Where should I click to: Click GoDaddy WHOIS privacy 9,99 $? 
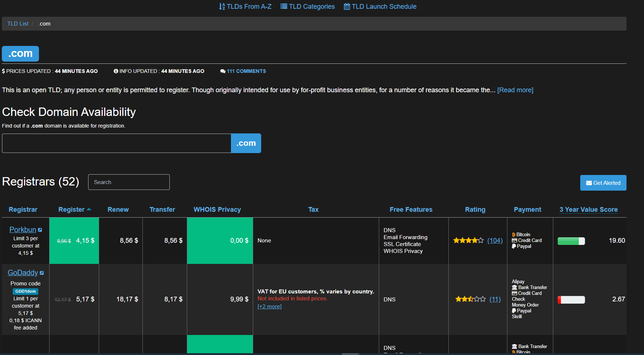pos(239,299)
